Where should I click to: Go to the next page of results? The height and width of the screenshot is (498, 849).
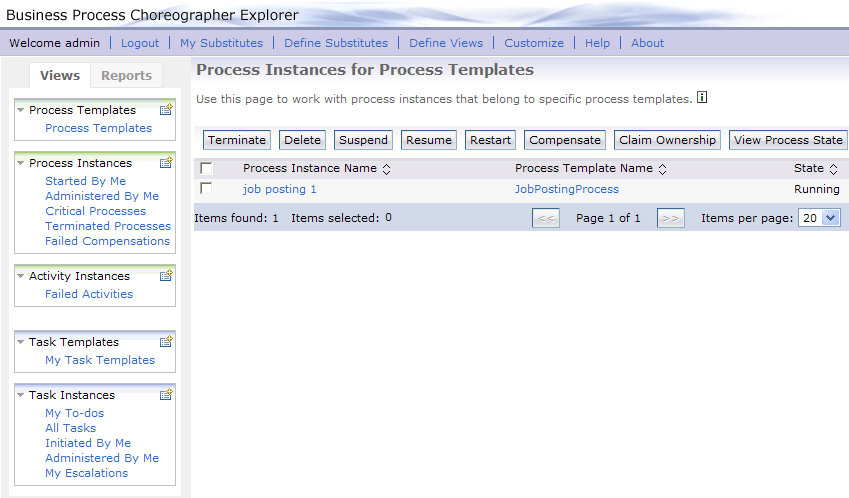click(670, 218)
